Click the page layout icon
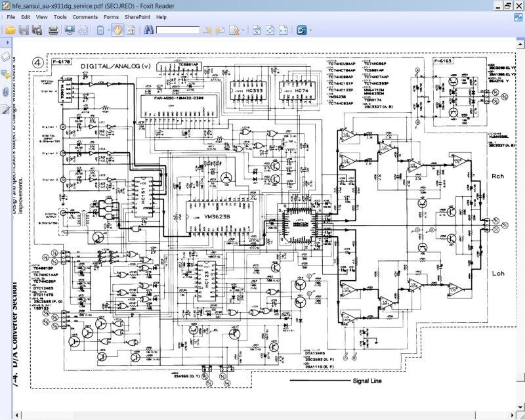 tap(100, 30)
